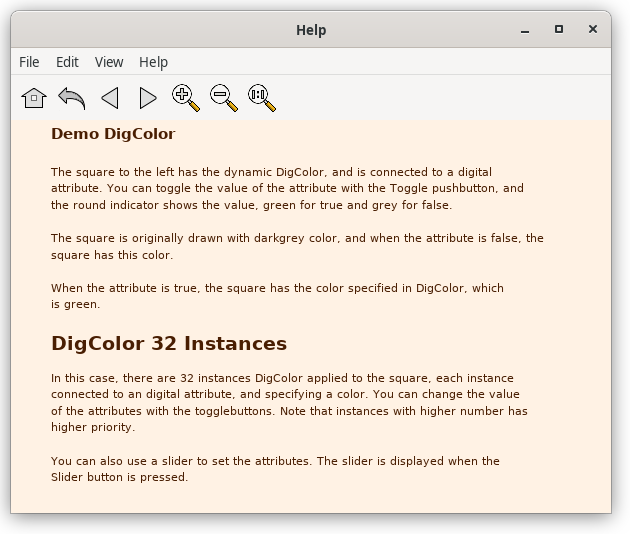This screenshot has height=534, width=630.
Task: Go to next topic with right triangle
Action: coord(148,98)
